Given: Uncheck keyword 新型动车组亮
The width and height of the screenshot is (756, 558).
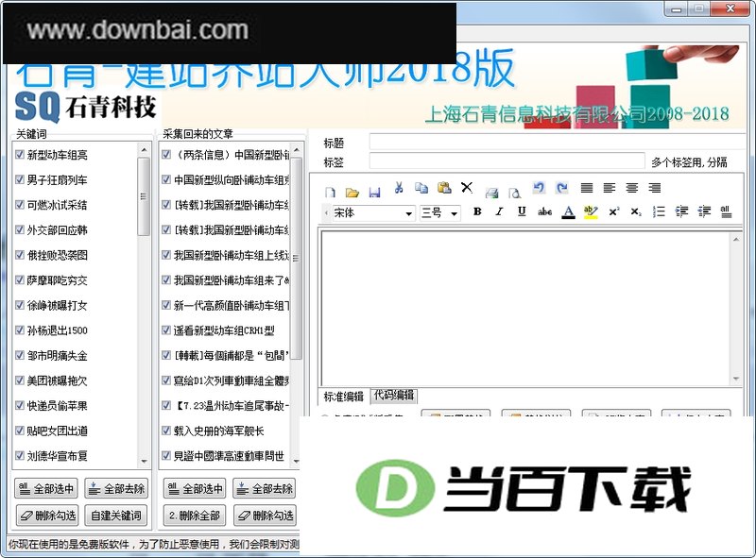Looking at the screenshot, I should (x=20, y=154).
